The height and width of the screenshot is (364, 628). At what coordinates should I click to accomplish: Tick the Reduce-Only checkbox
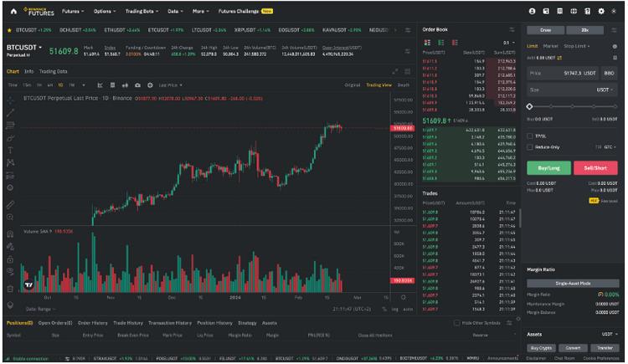tap(530, 146)
